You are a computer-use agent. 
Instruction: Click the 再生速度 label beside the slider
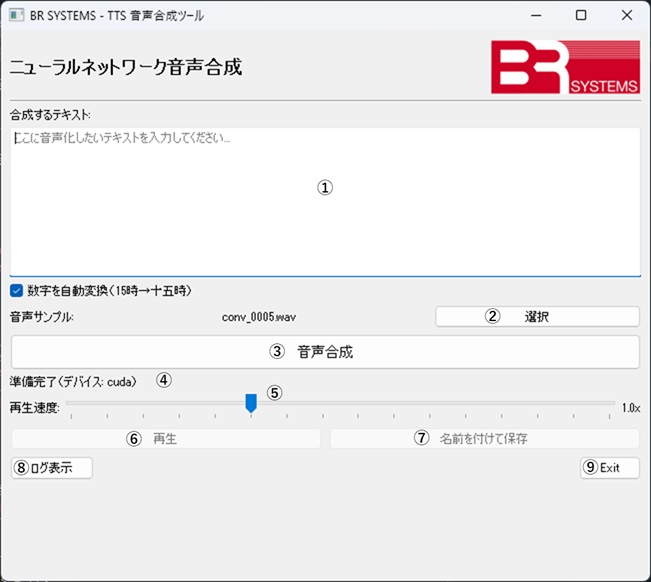click(34, 408)
